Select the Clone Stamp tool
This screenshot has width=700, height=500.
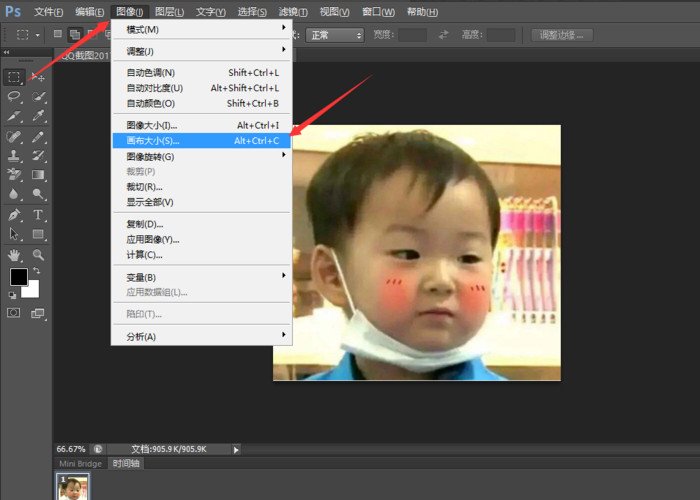click(x=14, y=155)
